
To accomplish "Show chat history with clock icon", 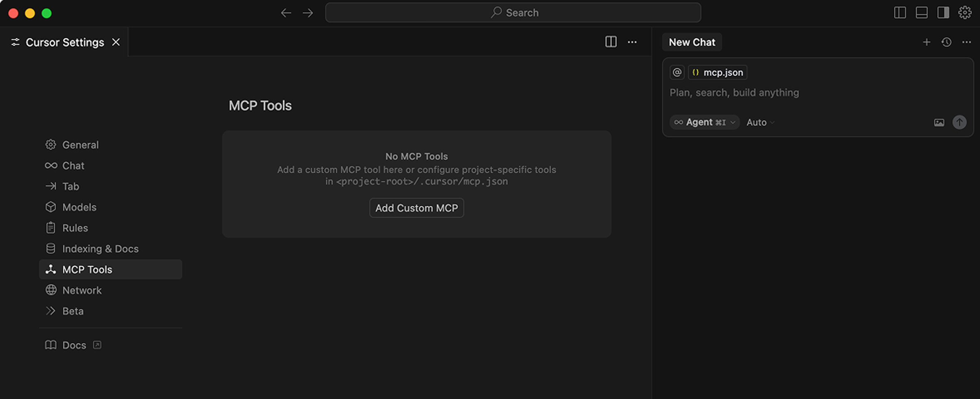I will [x=946, y=42].
